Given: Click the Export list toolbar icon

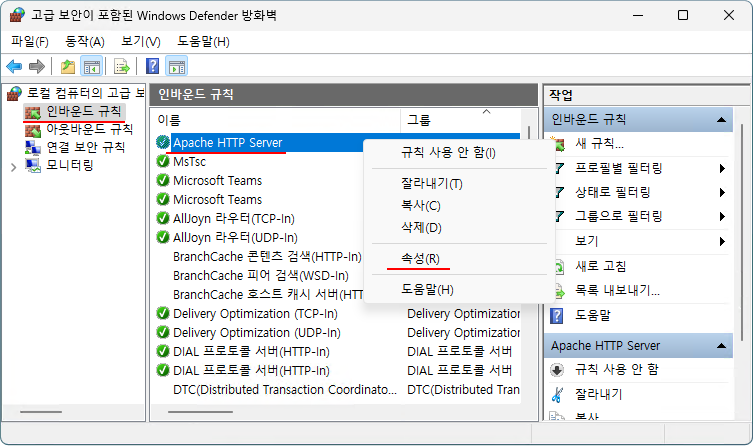Looking at the screenshot, I should coord(121,66).
